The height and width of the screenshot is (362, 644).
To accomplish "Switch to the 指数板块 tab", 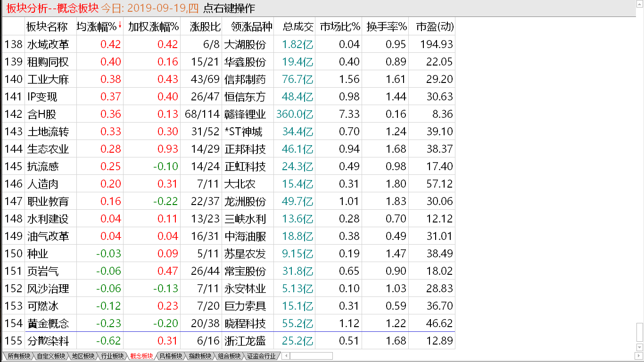I will point(200,356).
